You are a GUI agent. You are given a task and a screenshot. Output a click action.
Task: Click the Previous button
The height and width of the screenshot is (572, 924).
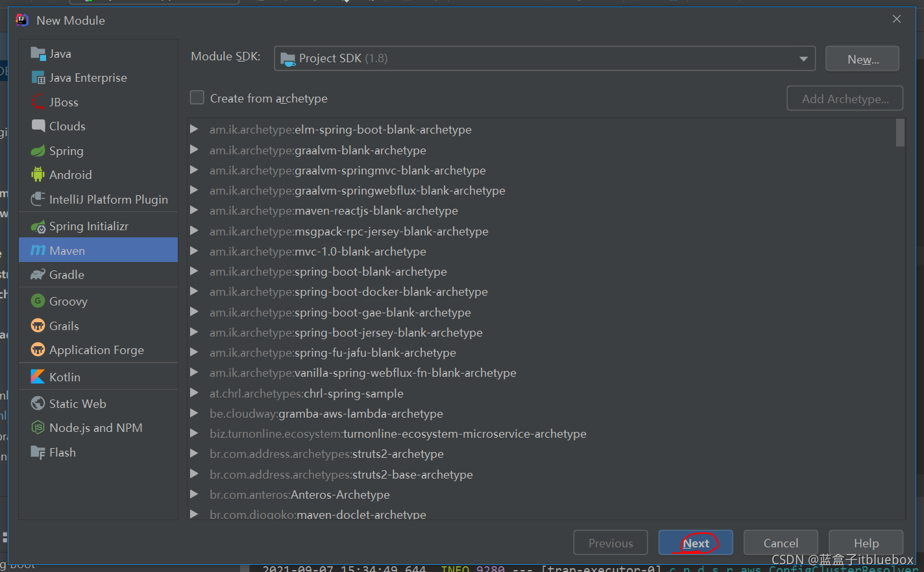(611, 543)
